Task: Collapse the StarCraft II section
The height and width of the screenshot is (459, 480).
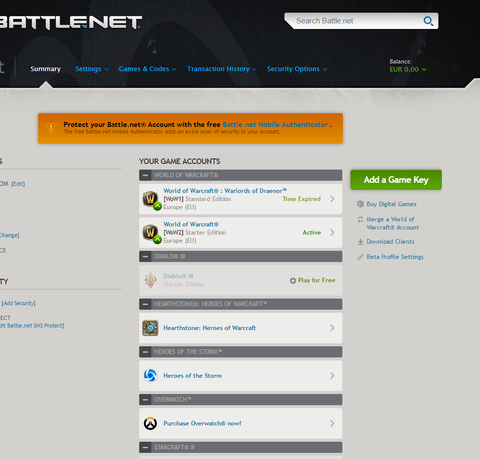Action: click(x=145, y=447)
